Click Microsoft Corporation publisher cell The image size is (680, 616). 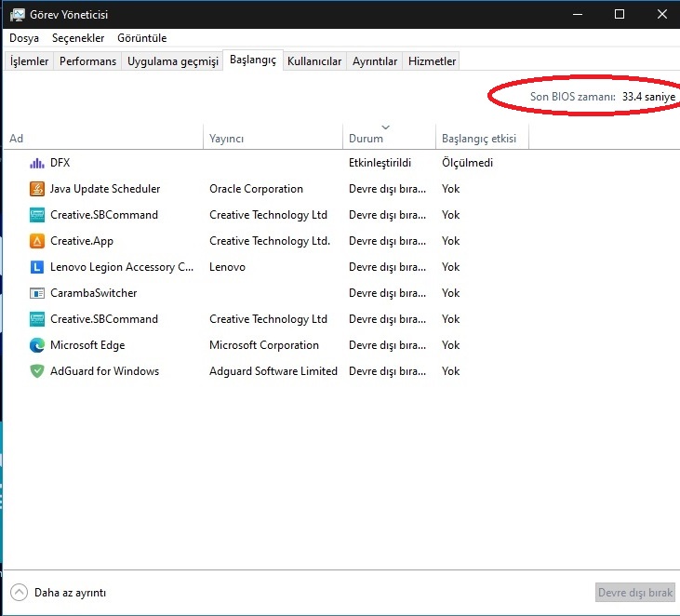[x=264, y=345]
